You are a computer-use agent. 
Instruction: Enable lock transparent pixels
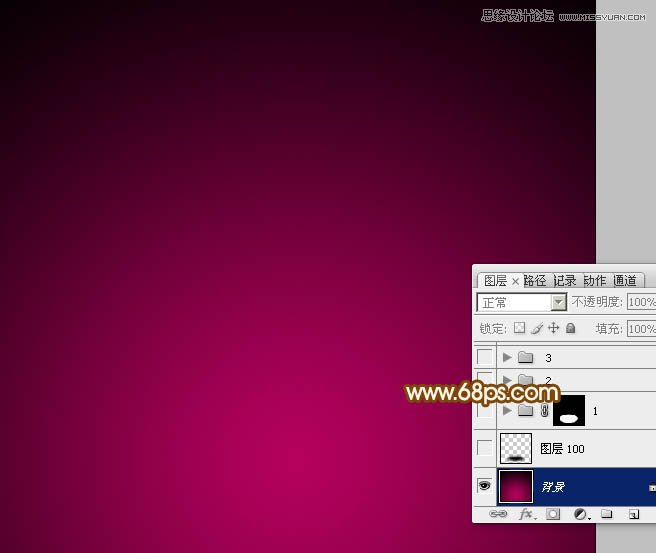[x=519, y=328]
